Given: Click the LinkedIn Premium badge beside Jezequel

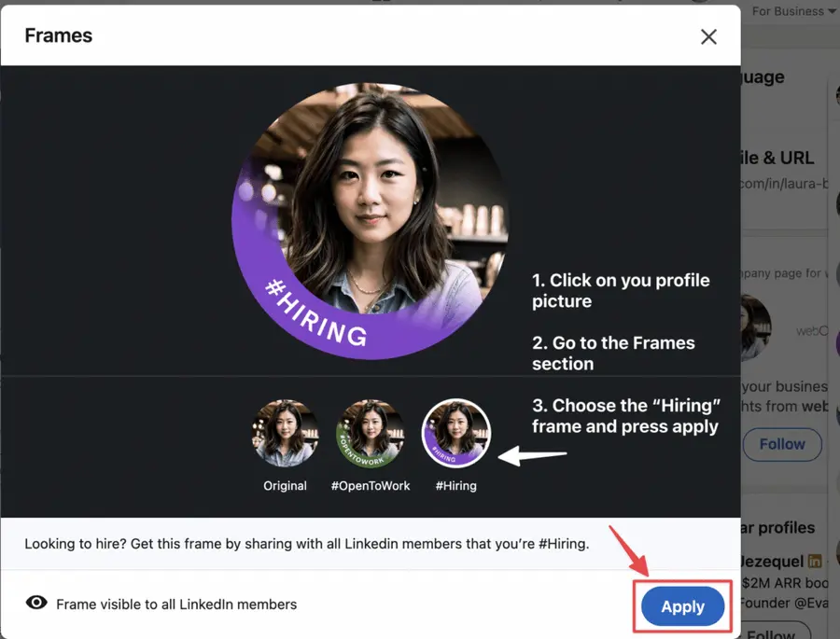Looking at the screenshot, I should [815, 561].
